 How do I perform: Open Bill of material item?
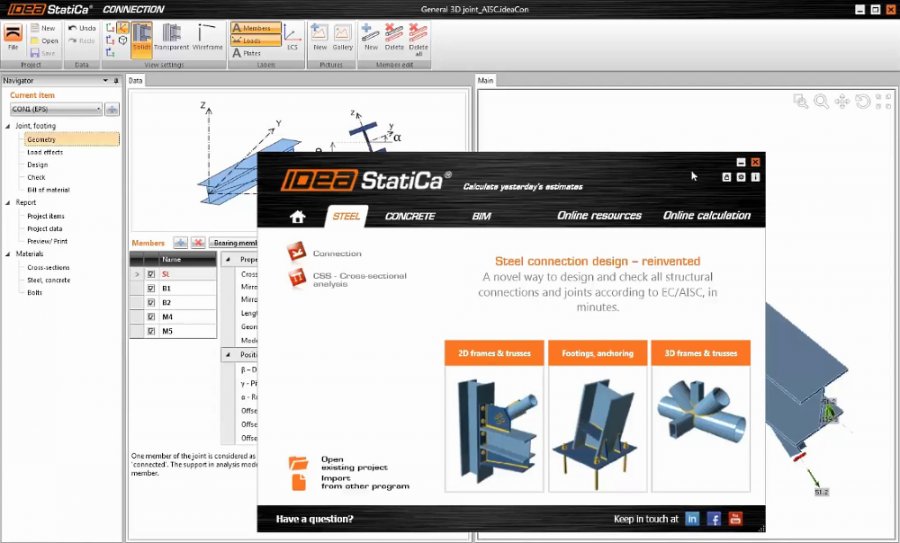[x=48, y=189]
